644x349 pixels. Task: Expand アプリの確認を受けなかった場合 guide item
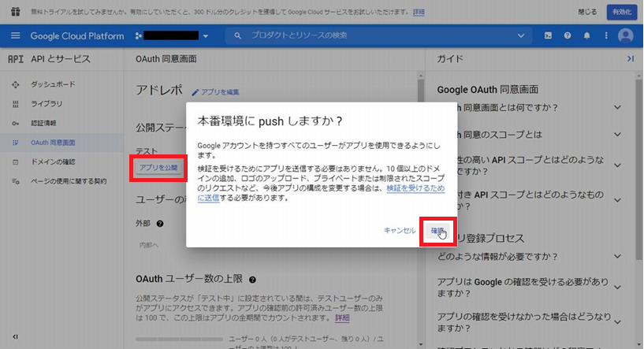pyautogui.click(x=617, y=322)
